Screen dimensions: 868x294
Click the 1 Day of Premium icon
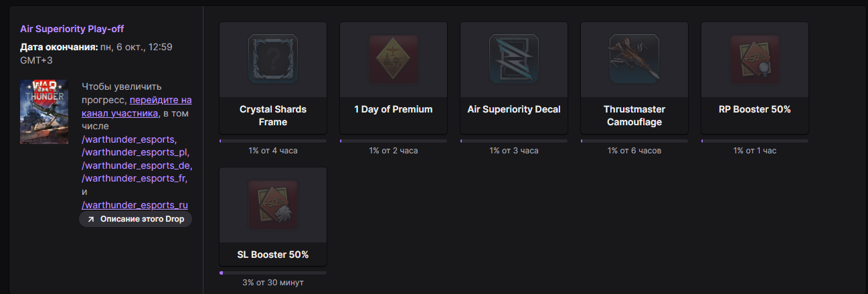393,60
